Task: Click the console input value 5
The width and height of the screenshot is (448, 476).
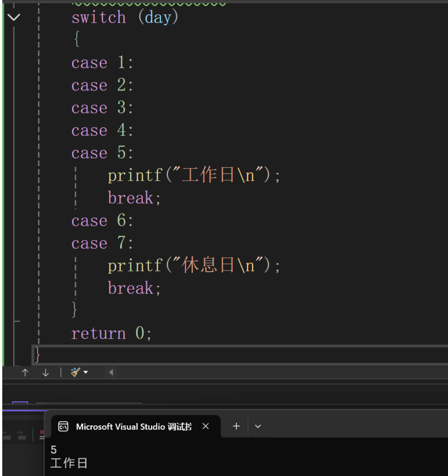Action: click(54, 450)
